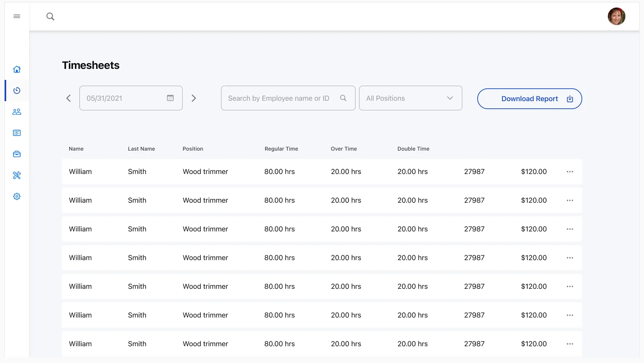Focus the Search by Employee name field
The image size is (644, 363).
(x=288, y=98)
